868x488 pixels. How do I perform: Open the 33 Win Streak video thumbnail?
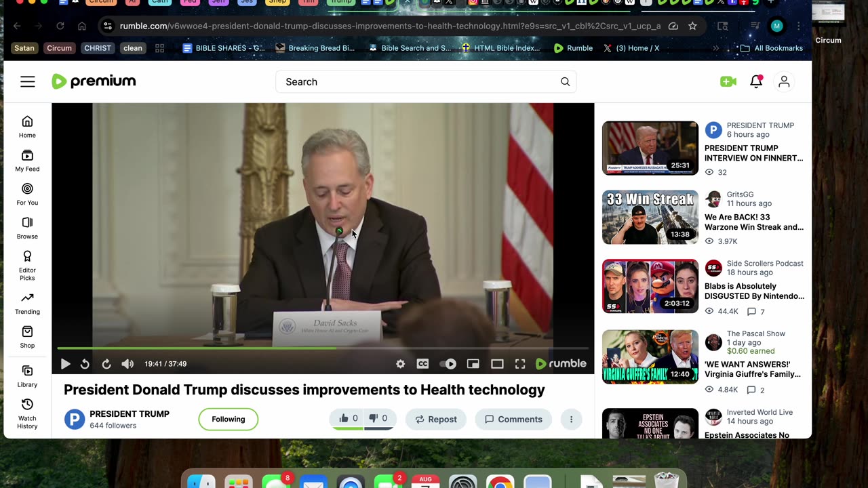(x=650, y=217)
